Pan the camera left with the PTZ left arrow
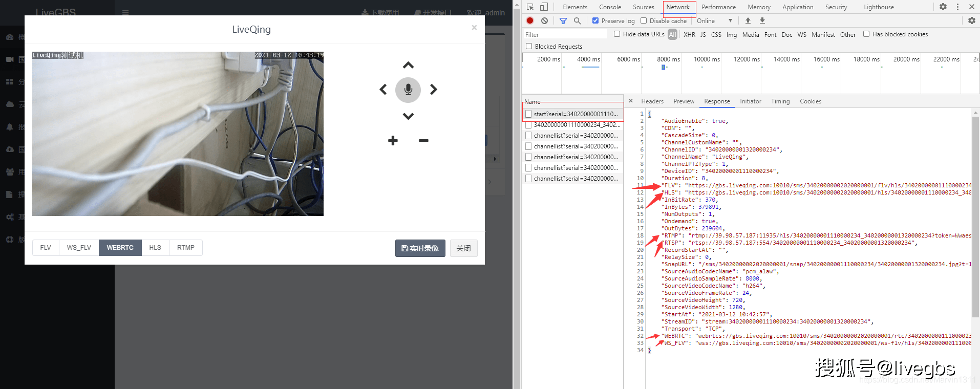 (x=383, y=90)
